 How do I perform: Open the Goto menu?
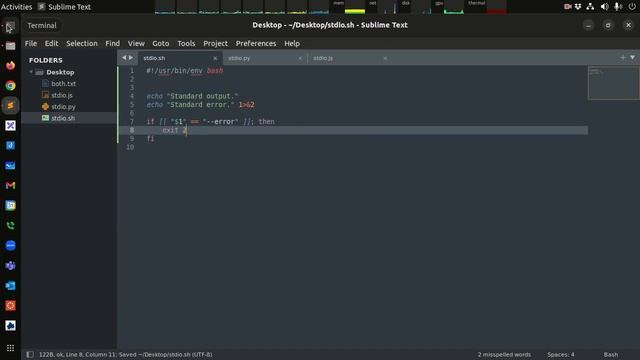tap(161, 43)
